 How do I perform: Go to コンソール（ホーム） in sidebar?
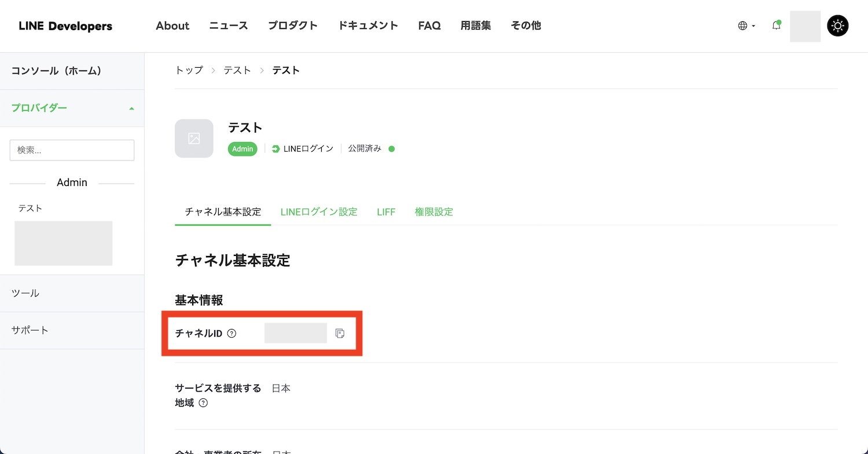pos(72,71)
